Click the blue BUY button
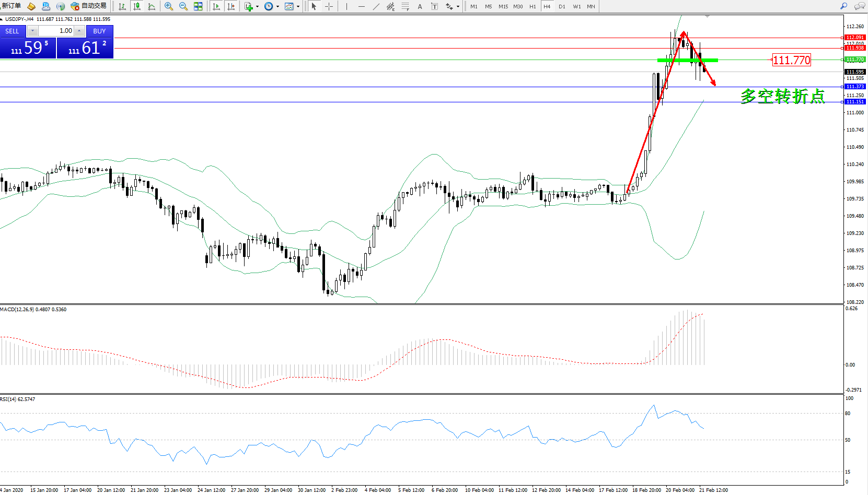 (x=99, y=31)
